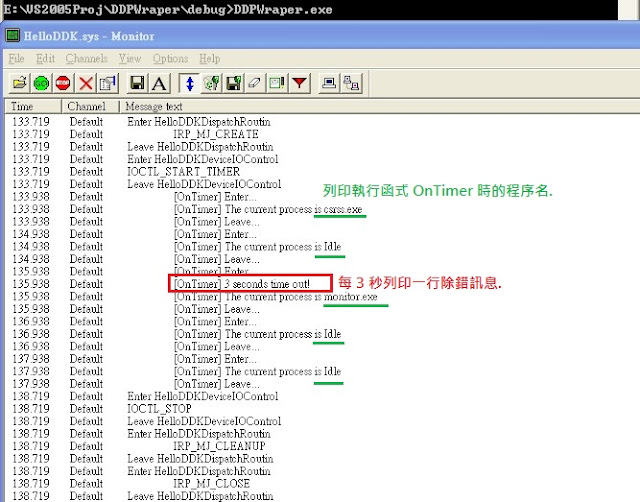Click the networked computers icon

(x=351, y=83)
